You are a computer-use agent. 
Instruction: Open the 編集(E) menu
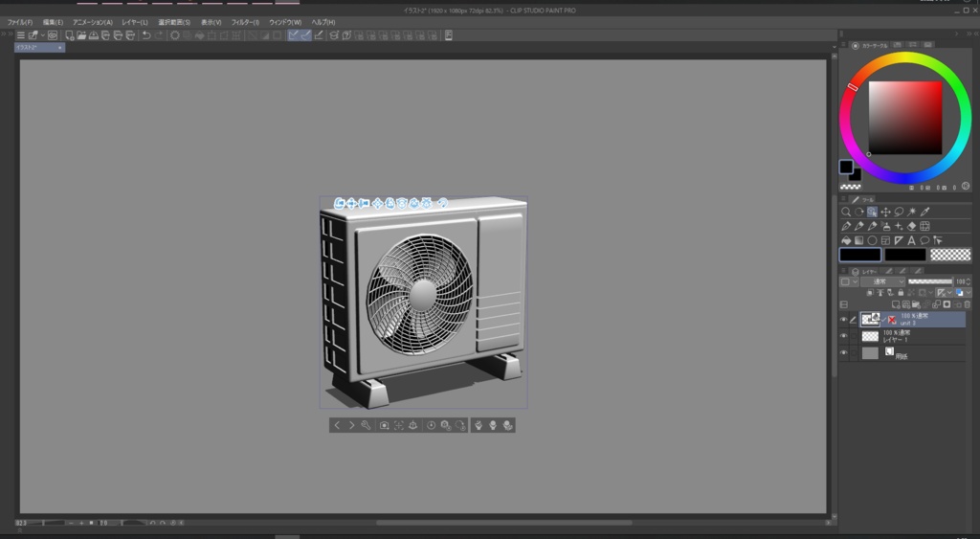(x=54, y=23)
